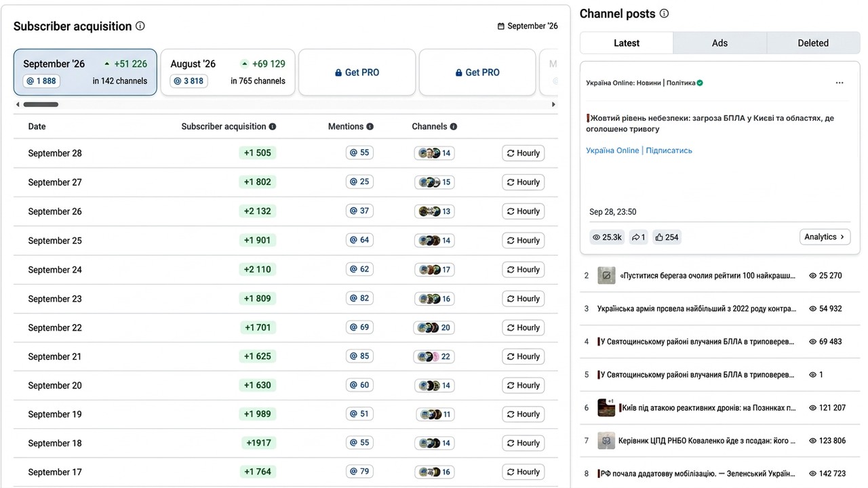868x488 pixels.
Task: Click the Channels column info icon
Action: coord(454,127)
